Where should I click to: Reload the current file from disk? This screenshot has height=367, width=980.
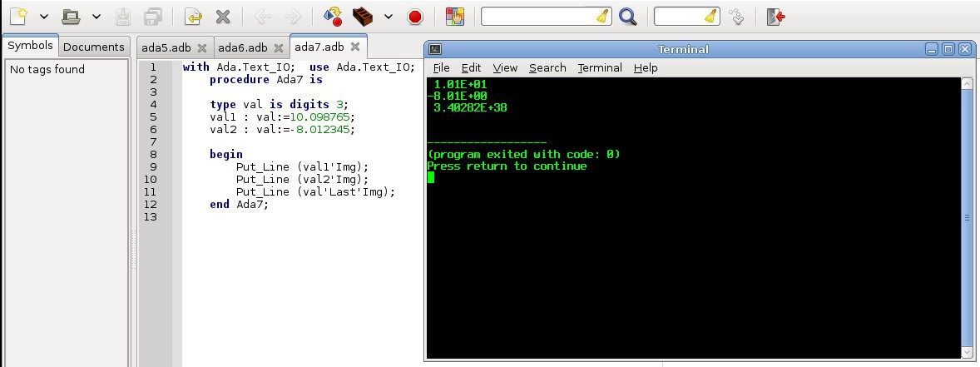[x=194, y=17]
